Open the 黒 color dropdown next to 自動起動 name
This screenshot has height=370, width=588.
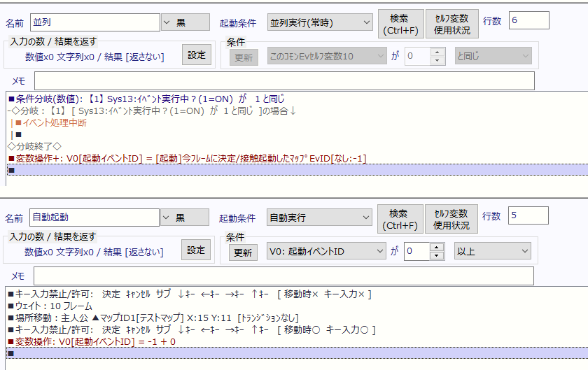[185, 218]
